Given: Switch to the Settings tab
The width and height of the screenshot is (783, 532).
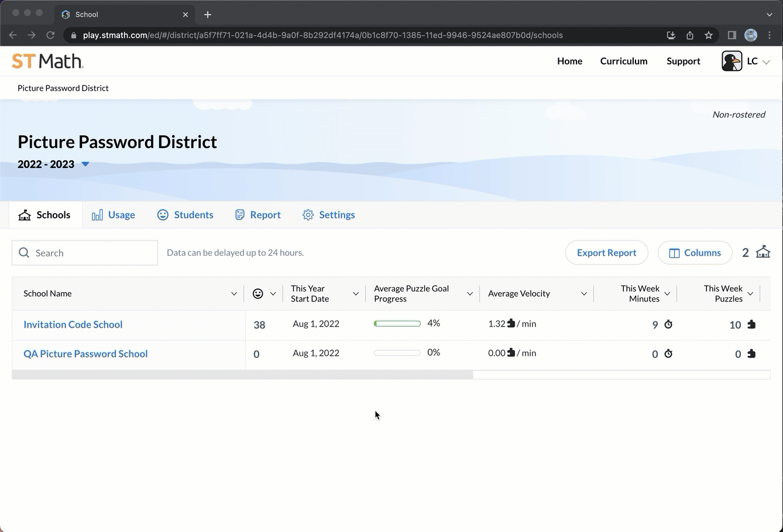Looking at the screenshot, I should [x=329, y=215].
